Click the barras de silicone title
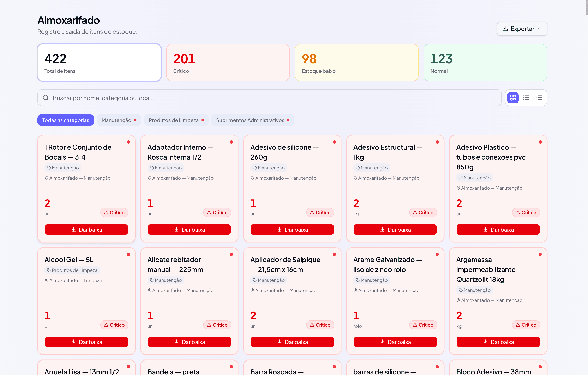Image resolution: width=588 pixels, height=375 pixels. point(385,372)
